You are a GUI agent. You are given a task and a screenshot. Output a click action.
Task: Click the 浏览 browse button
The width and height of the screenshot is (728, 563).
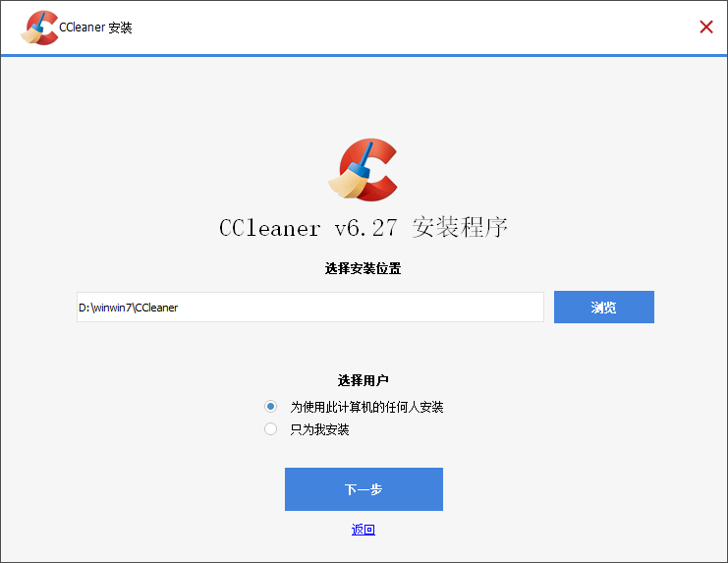pos(603,307)
